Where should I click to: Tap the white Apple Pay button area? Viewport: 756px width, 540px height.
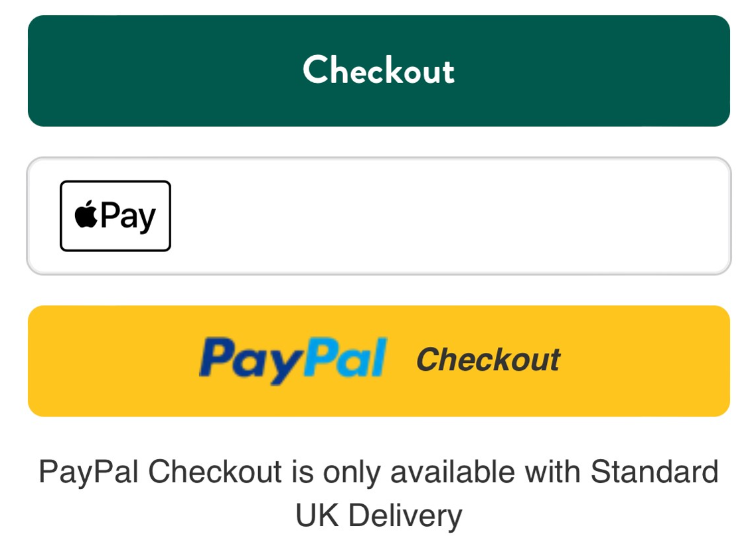(378, 216)
